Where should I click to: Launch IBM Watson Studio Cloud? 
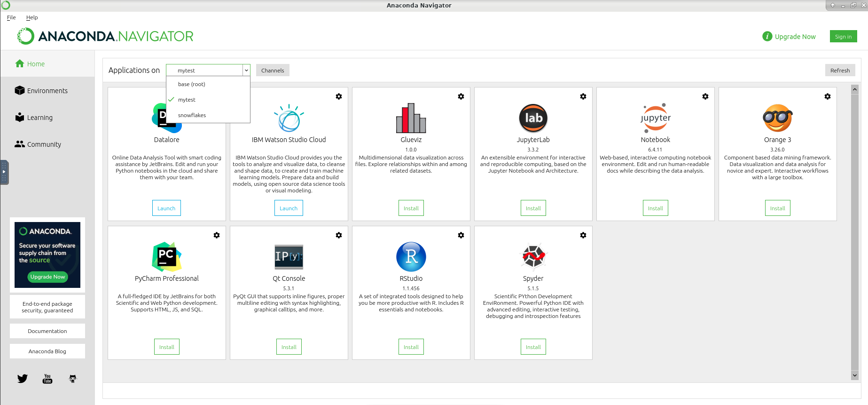(x=289, y=208)
